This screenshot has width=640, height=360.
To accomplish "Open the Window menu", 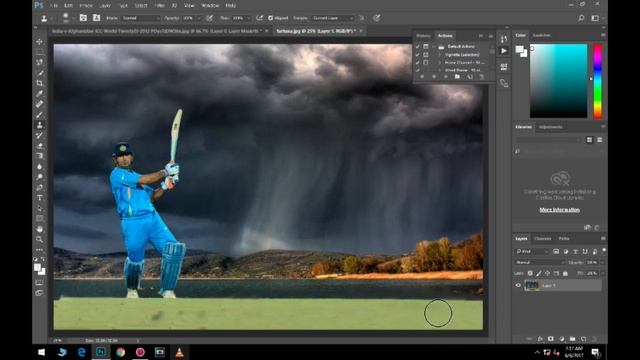I will 210,6.
